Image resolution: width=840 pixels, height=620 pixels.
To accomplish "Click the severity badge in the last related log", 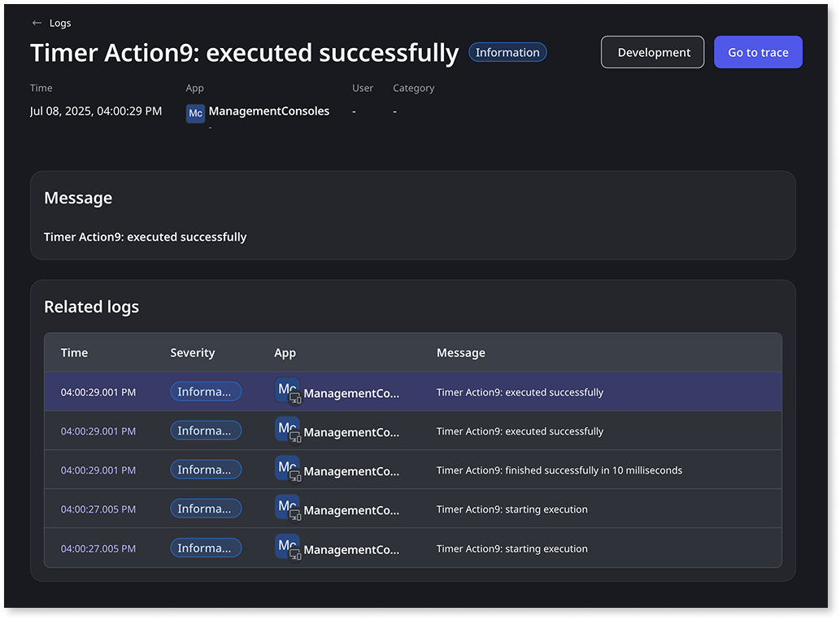I will (x=206, y=548).
